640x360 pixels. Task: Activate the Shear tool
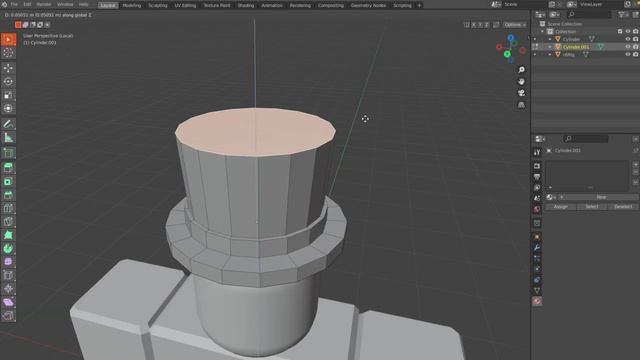coord(8,302)
